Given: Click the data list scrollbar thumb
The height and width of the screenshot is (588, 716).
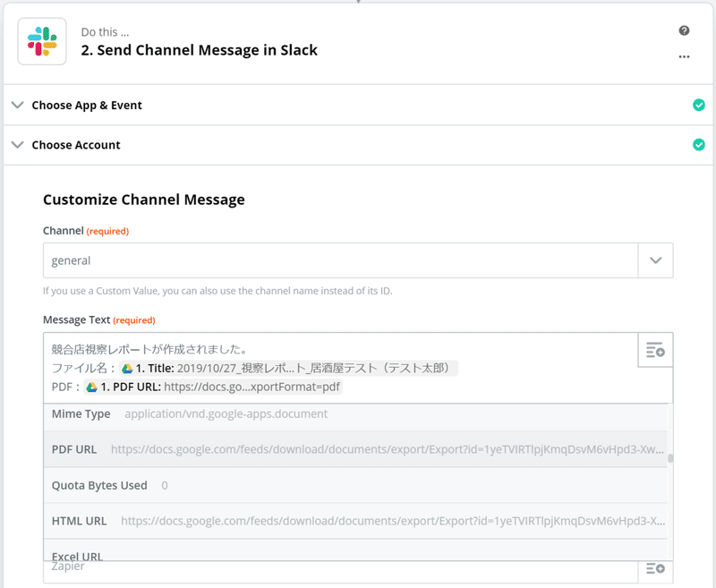Looking at the screenshot, I should pos(669,458).
